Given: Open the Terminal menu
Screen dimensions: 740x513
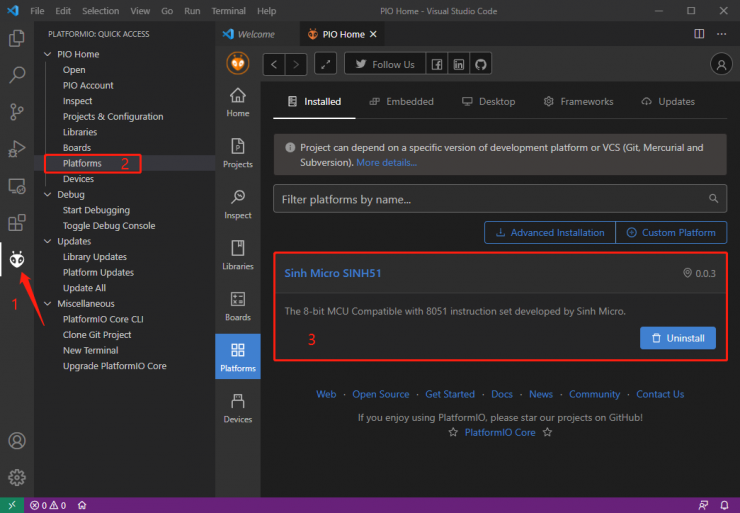Looking at the screenshot, I should tap(228, 11).
